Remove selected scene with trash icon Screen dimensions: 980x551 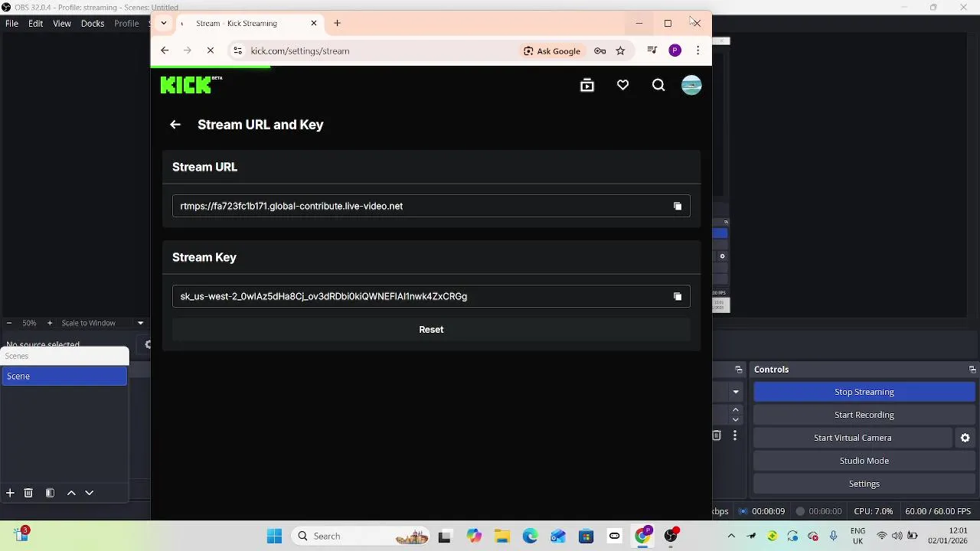tap(28, 493)
